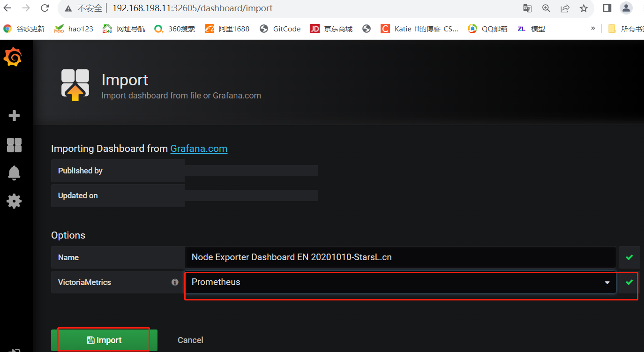The image size is (644, 352).
Task: Edit the dashboard Name input field
Action: (400, 257)
